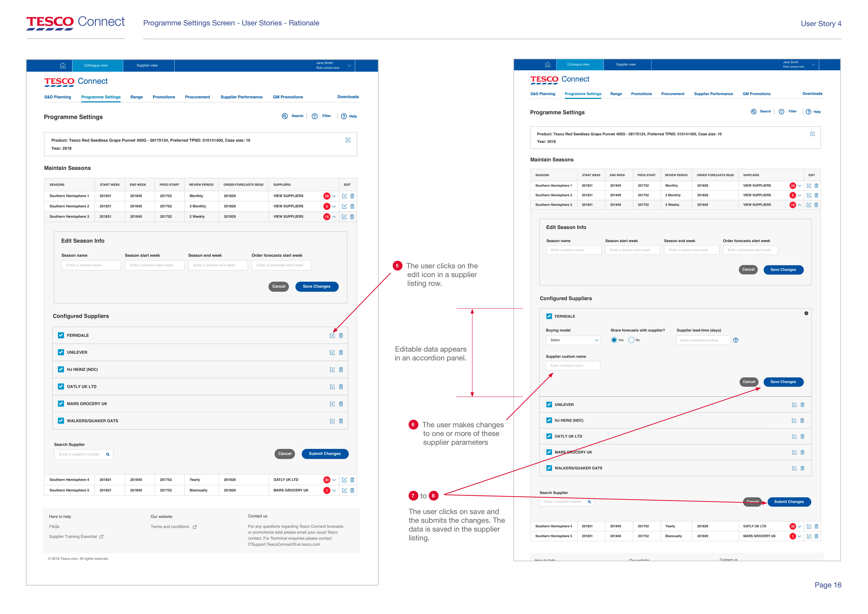Click the help icon beside Supplier lead-time field
868x614 pixels.
click(x=735, y=340)
